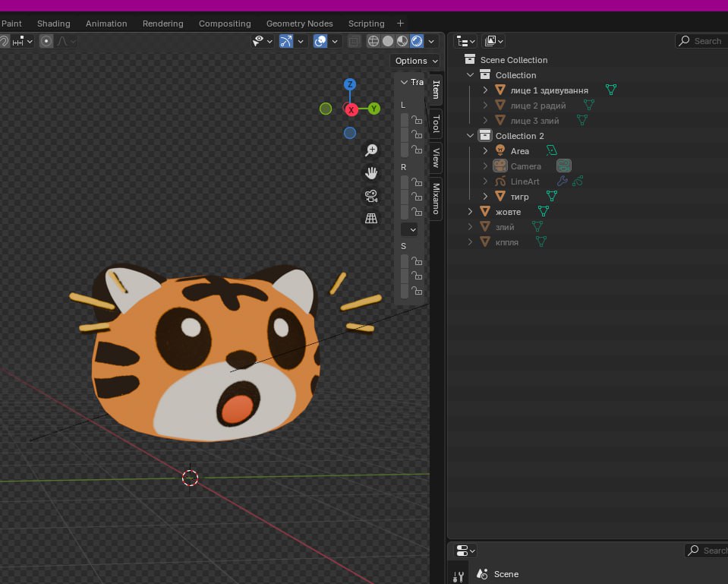This screenshot has height=584, width=728.
Task: Click the unlabeled green negative-Y gizmo ball
Action: (x=326, y=109)
